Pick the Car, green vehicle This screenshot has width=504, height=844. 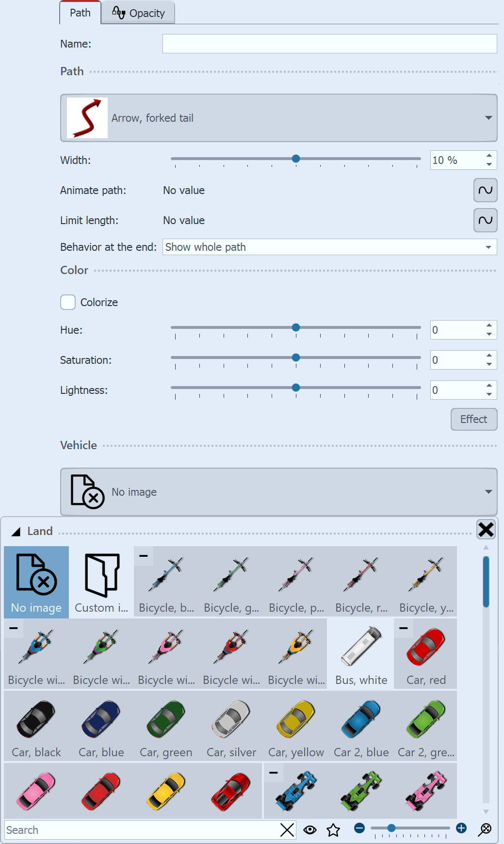166,726
